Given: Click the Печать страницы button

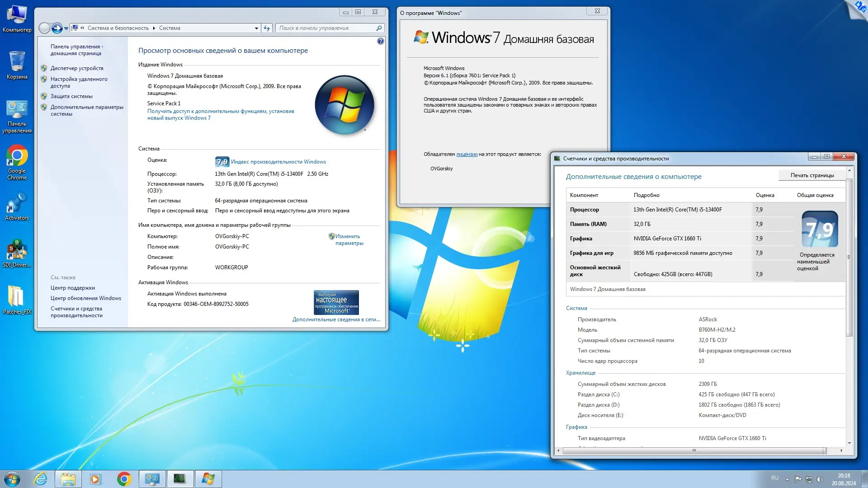Looking at the screenshot, I should (x=812, y=175).
